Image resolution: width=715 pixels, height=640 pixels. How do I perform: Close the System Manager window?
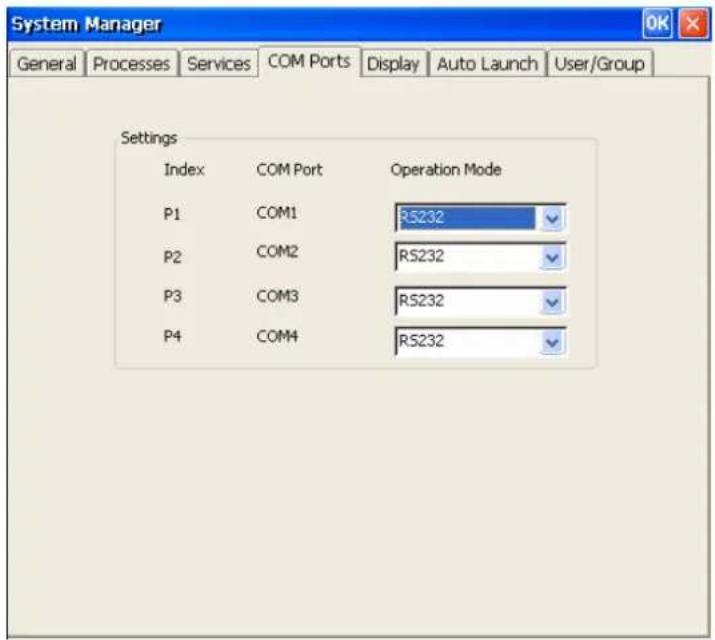(693, 23)
